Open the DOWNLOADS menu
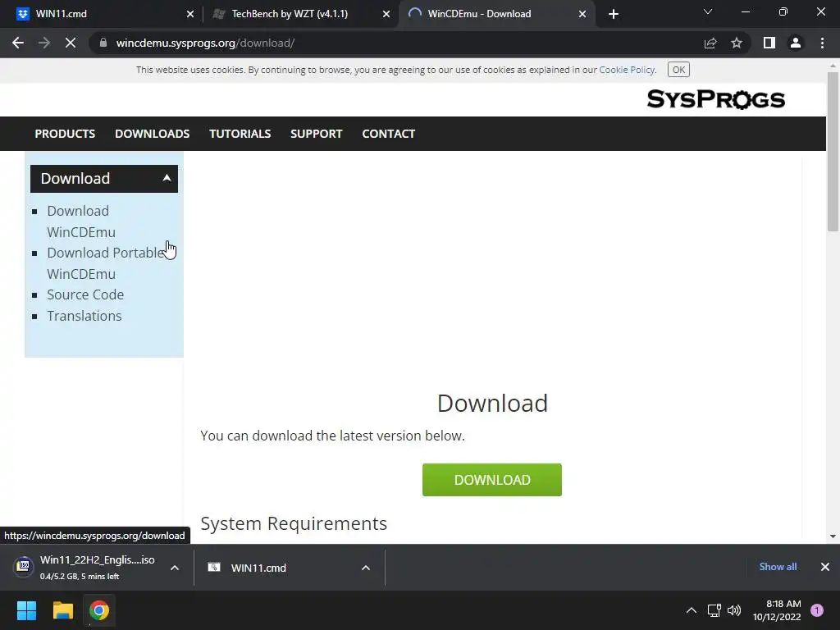This screenshot has height=630, width=840. click(152, 134)
